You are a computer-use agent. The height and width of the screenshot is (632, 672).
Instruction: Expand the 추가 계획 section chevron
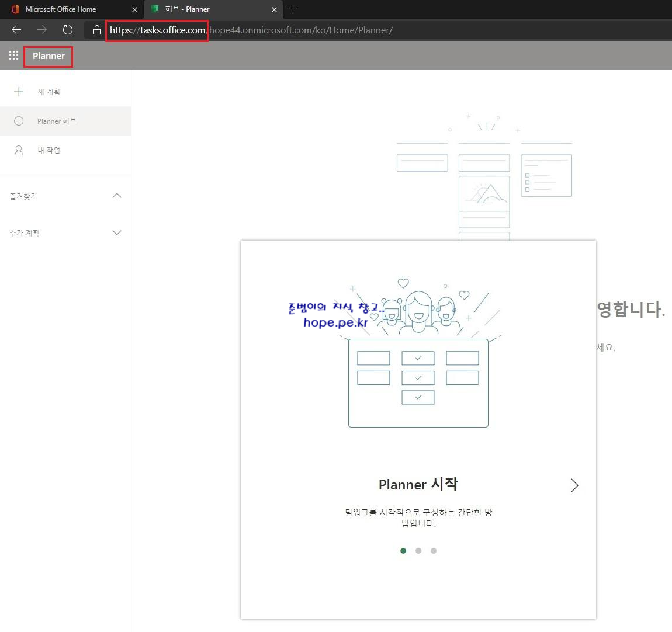(116, 232)
